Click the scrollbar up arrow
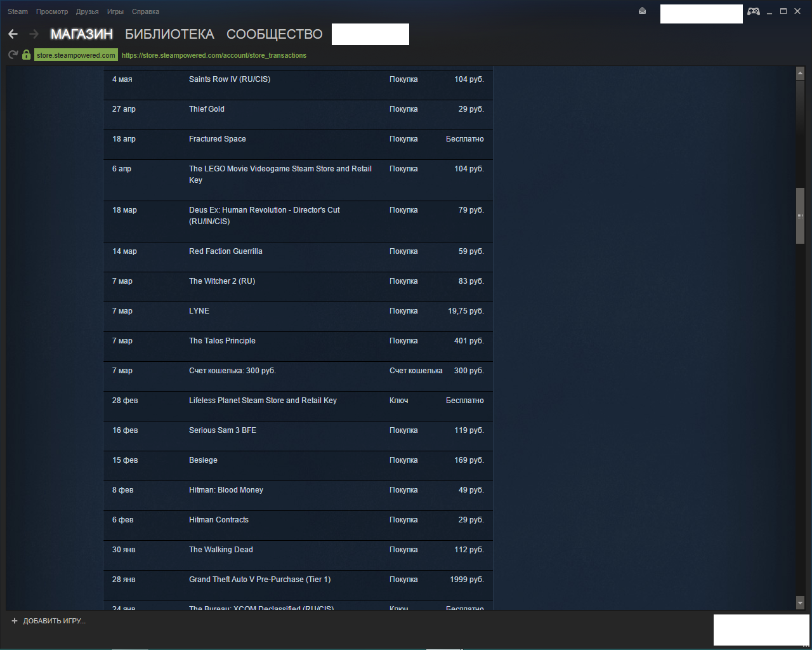Screen dimensions: 812x650 (x=800, y=74)
